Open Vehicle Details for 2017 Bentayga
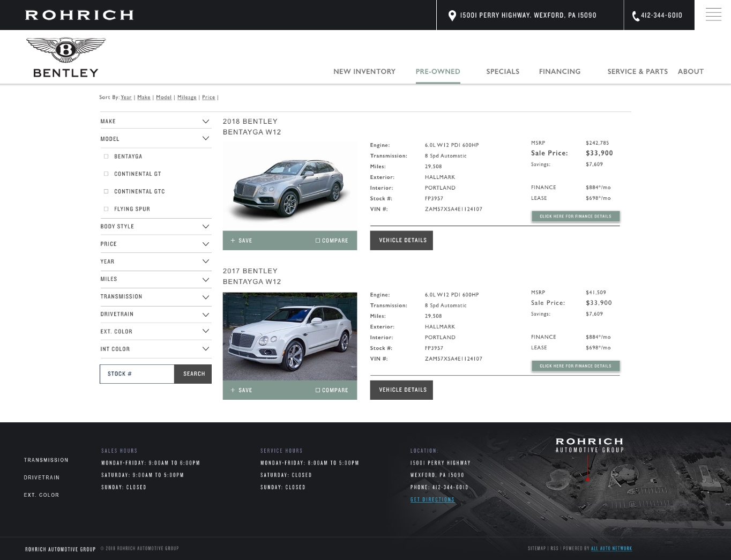This screenshot has height=560, width=731. (x=401, y=390)
